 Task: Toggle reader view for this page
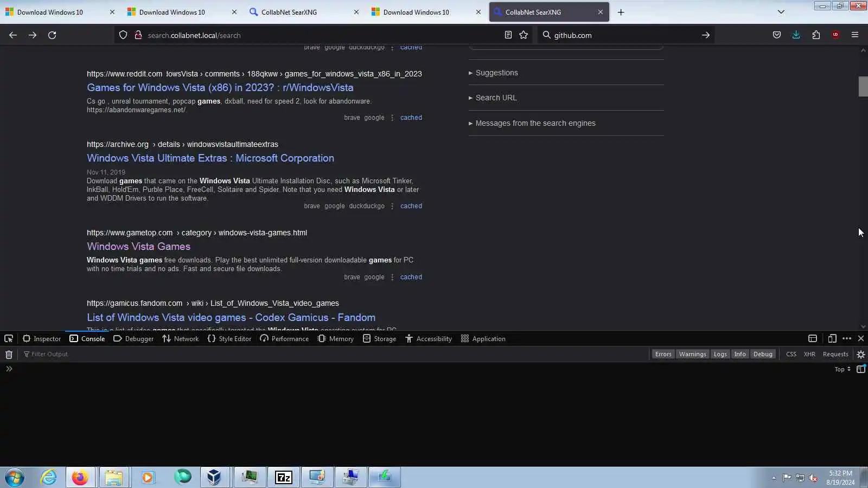[x=508, y=35]
